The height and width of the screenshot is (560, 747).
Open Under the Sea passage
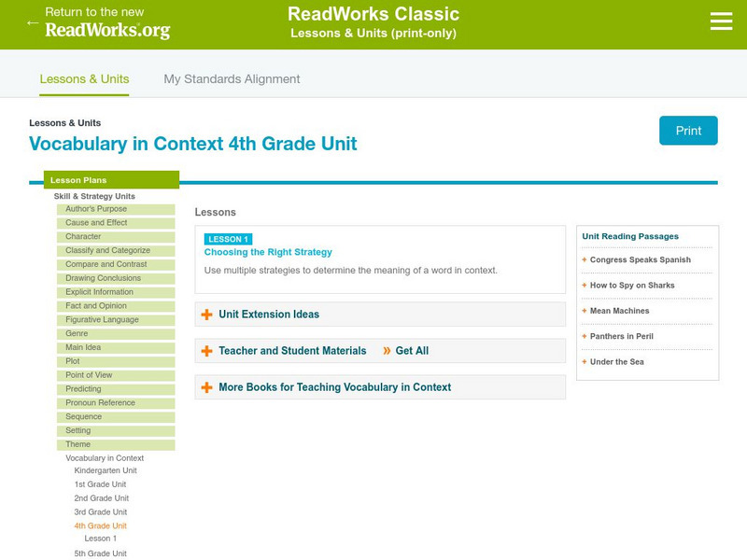tap(617, 362)
